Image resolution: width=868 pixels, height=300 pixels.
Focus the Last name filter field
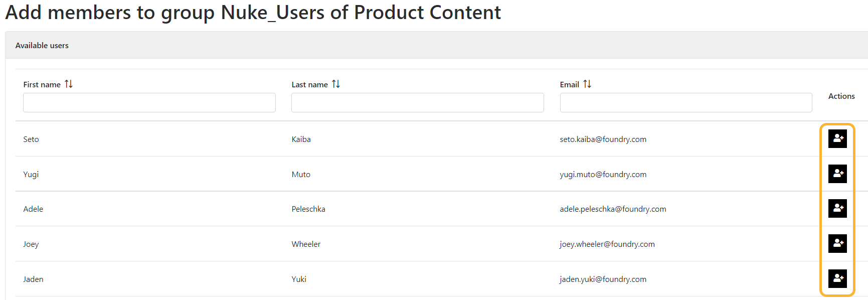click(417, 102)
